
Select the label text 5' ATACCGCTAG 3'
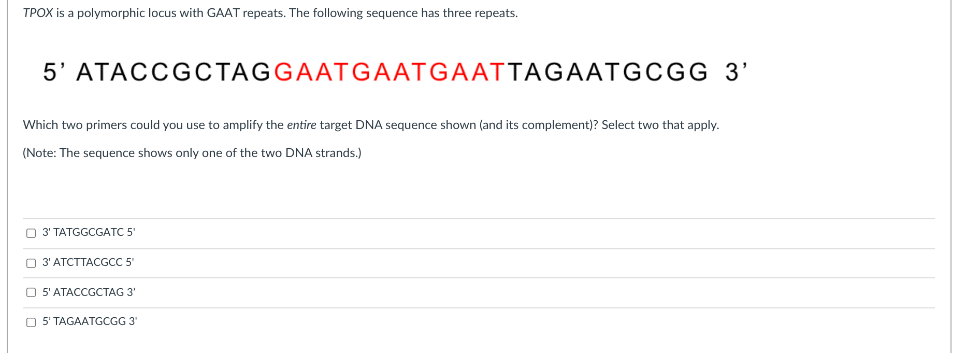click(88, 292)
